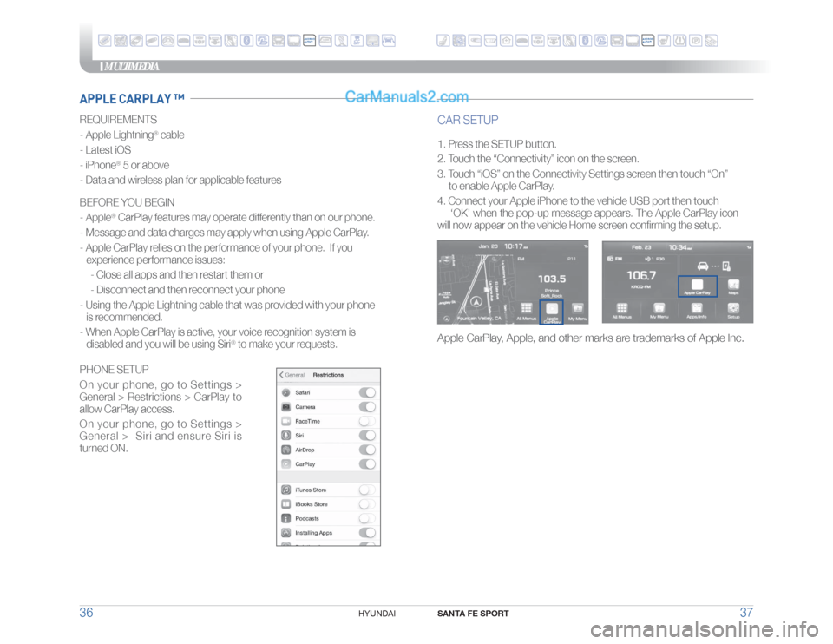Click the iBooks Store book icon
This screenshot has height=644, width=833.
[x=285, y=504]
